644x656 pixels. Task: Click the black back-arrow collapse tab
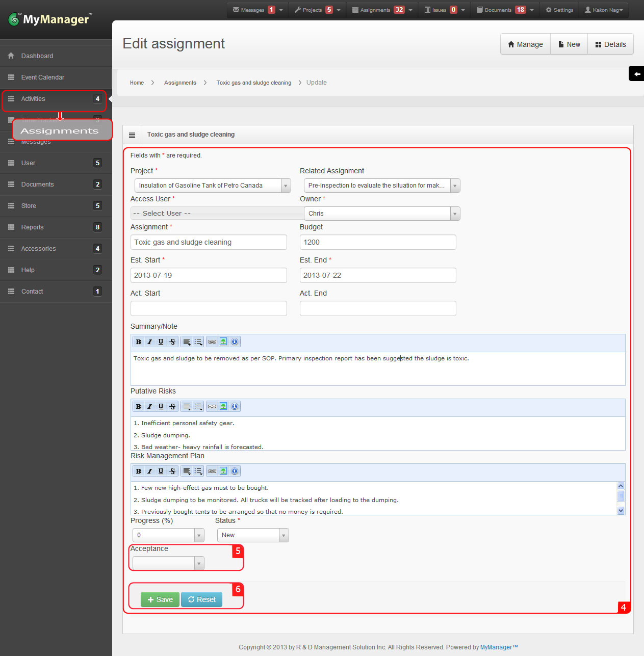coord(636,74)
